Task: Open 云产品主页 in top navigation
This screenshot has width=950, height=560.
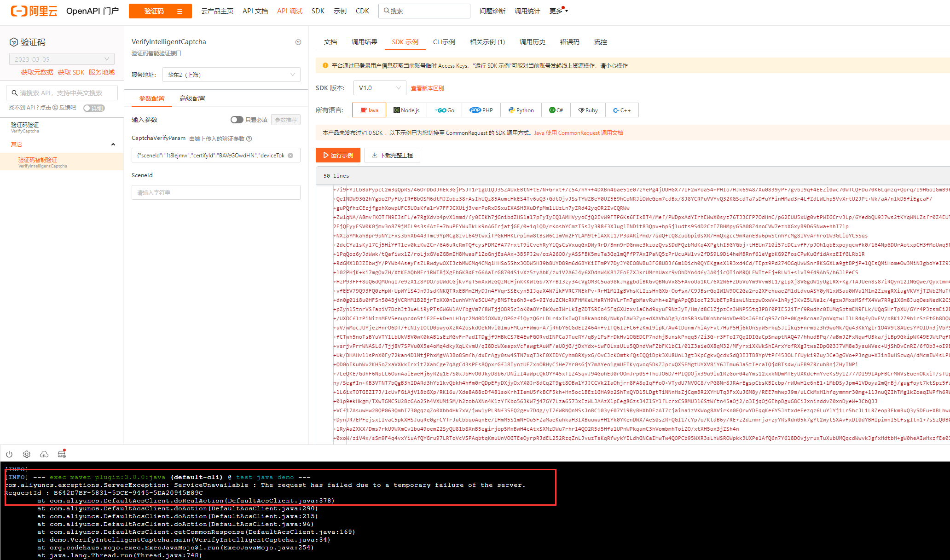Action: point(217,11)
